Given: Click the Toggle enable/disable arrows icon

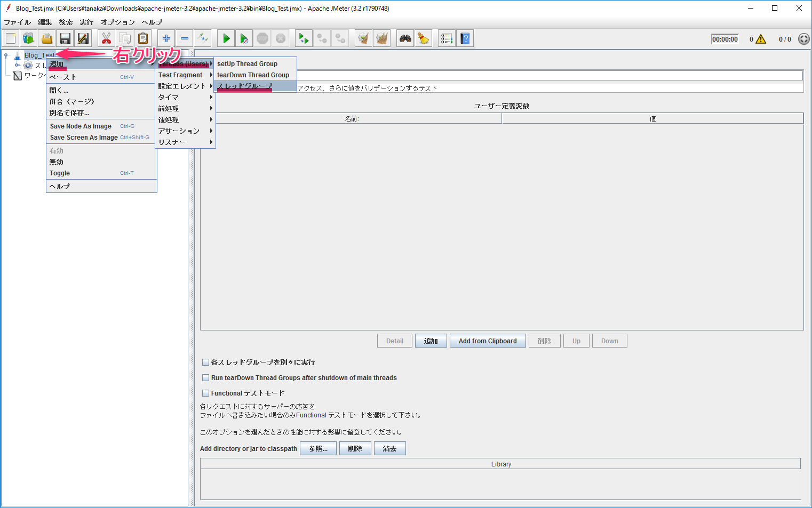Looking at the screenshot, I should point(203,38).
